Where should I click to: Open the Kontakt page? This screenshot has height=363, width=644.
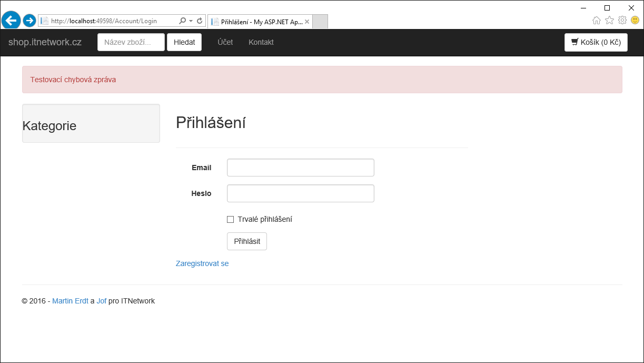click(261, 42)
